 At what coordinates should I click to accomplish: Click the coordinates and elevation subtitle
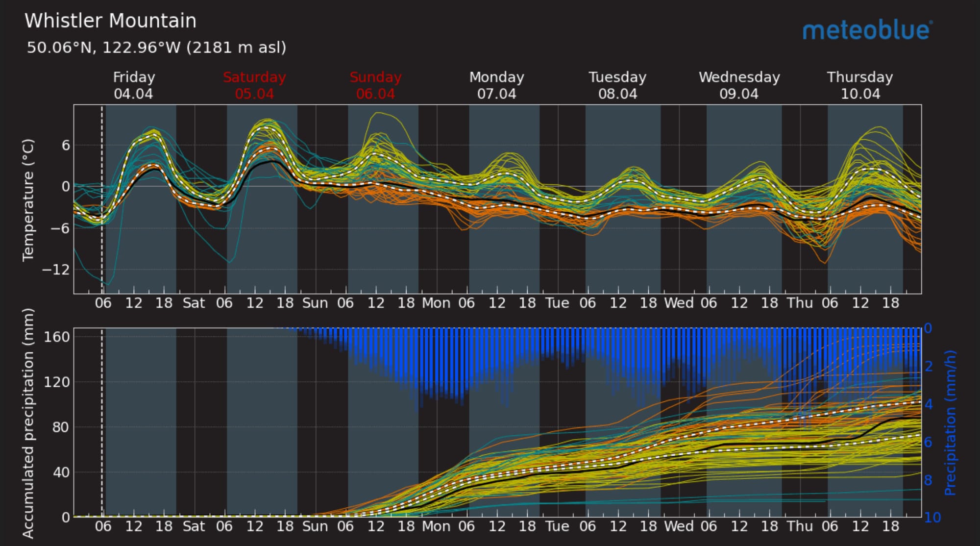[x=156, y=48]
